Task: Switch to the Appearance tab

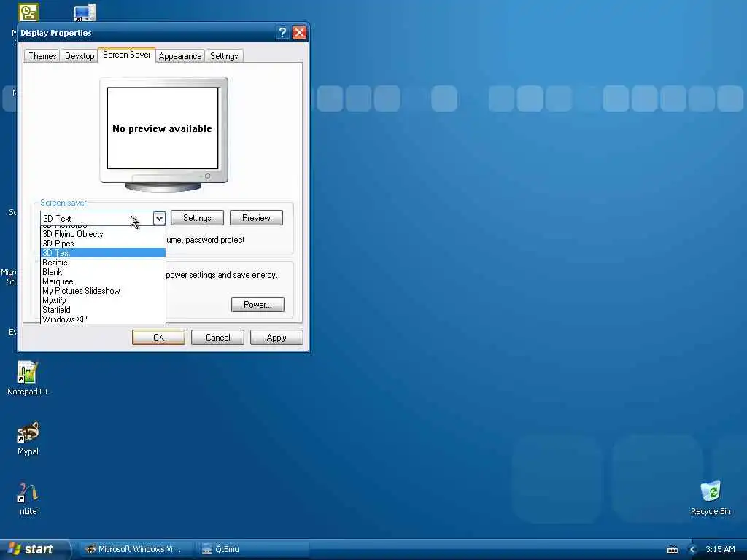Action: click(180, 55)
